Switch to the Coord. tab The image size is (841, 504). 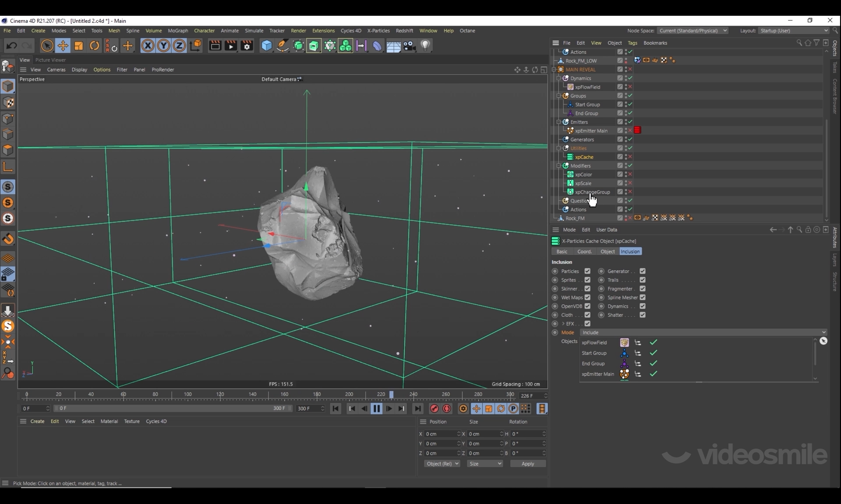point(584,251)
